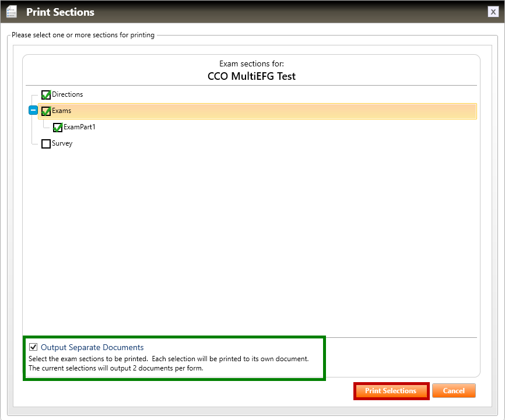Viewport: 505px width, 420px height.
Task: Click the "Exam sections for:" caption
Action: [251, 63]
